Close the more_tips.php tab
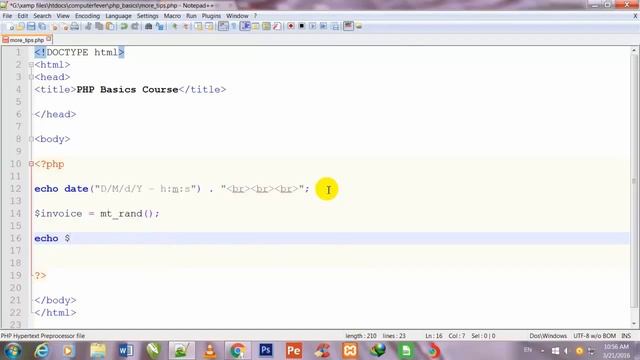Screen dimensions: 640x360 point(49,39)
